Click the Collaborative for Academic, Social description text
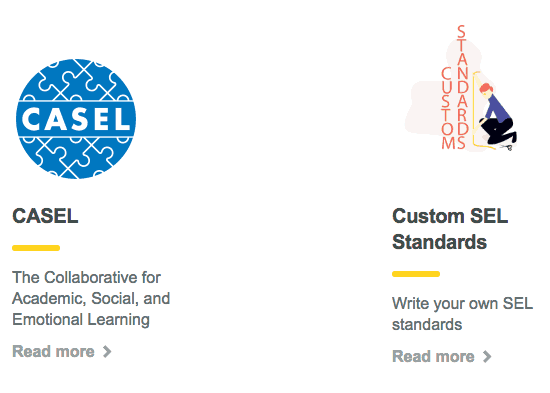The image size is (550, 393). pos(91,298)
